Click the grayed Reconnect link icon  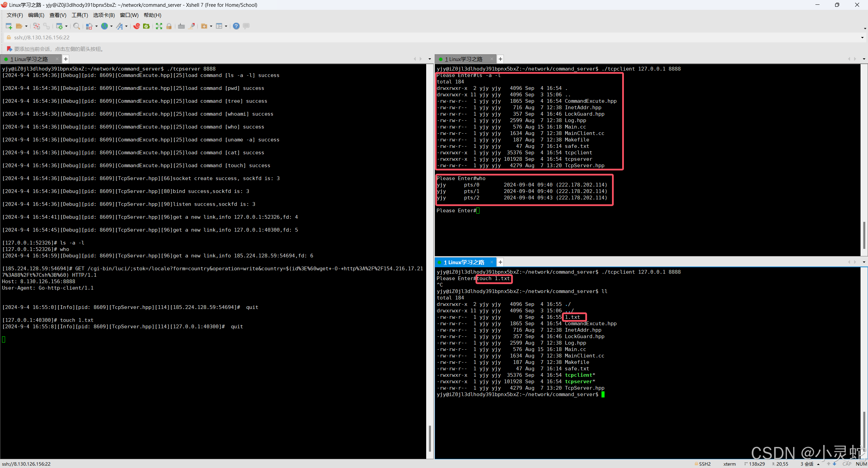click(x=46, y=26)
